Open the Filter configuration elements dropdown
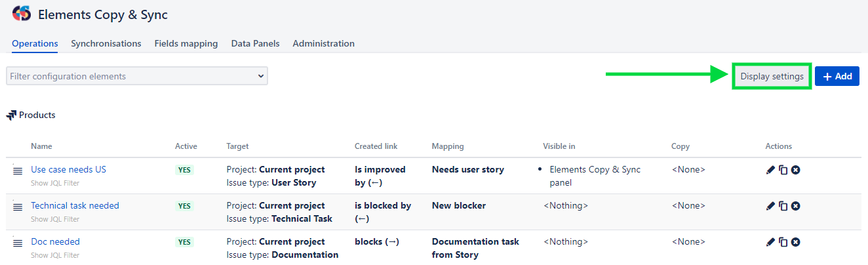 click(x=137, y=76)
